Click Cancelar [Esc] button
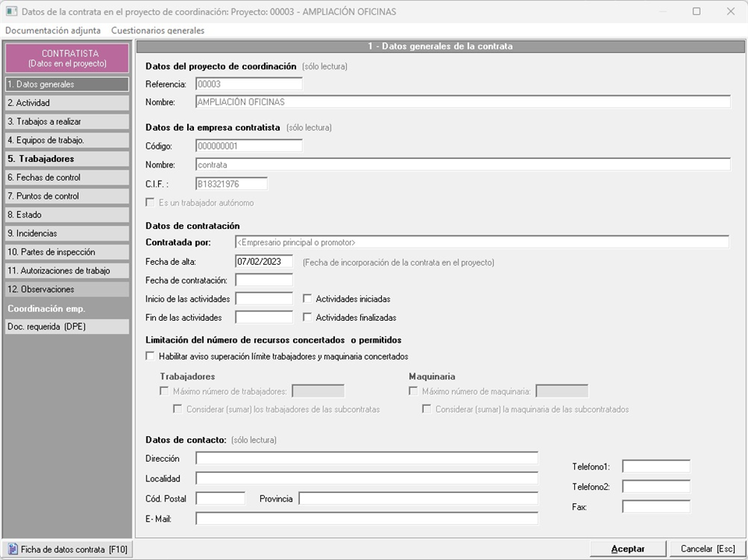 tap(707, 549)
